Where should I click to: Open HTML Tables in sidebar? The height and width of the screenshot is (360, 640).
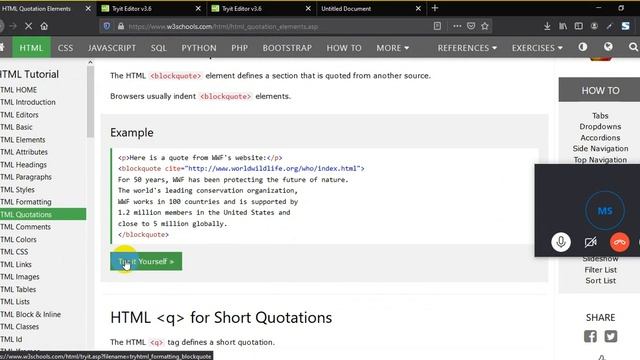tap(18, 289)
